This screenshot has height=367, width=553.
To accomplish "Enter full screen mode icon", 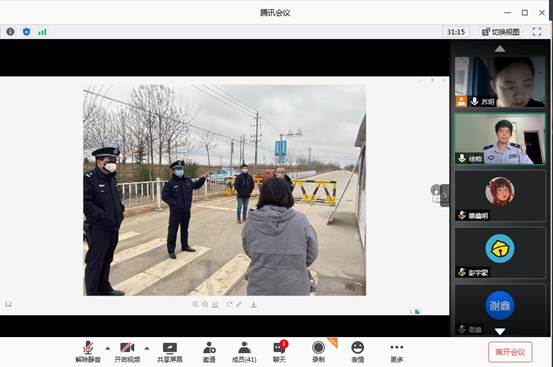I will click(x=536, y=32).
